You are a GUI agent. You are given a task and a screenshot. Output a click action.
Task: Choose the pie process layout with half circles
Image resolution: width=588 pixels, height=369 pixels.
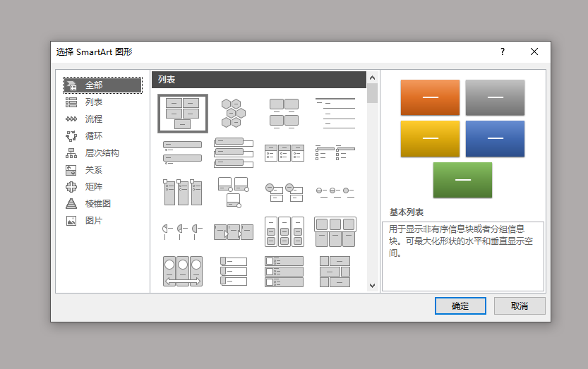click(183, 231)
